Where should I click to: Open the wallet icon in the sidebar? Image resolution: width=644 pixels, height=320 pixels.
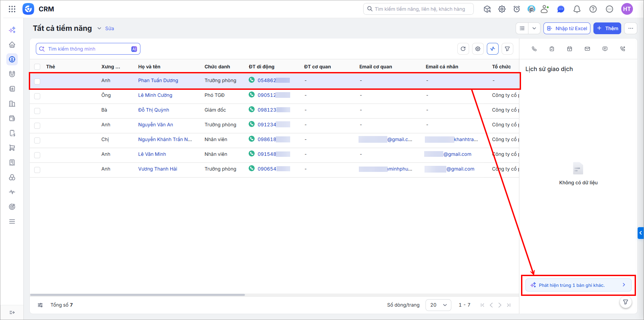coord(12,118)
